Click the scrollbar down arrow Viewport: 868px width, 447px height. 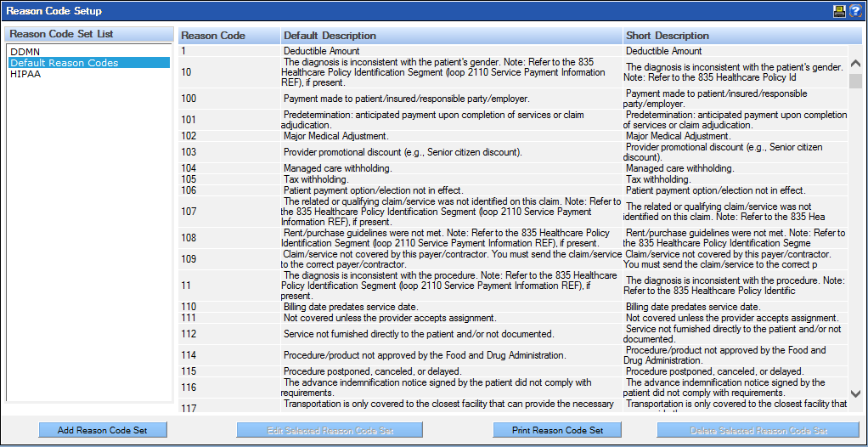coord(855,393)
